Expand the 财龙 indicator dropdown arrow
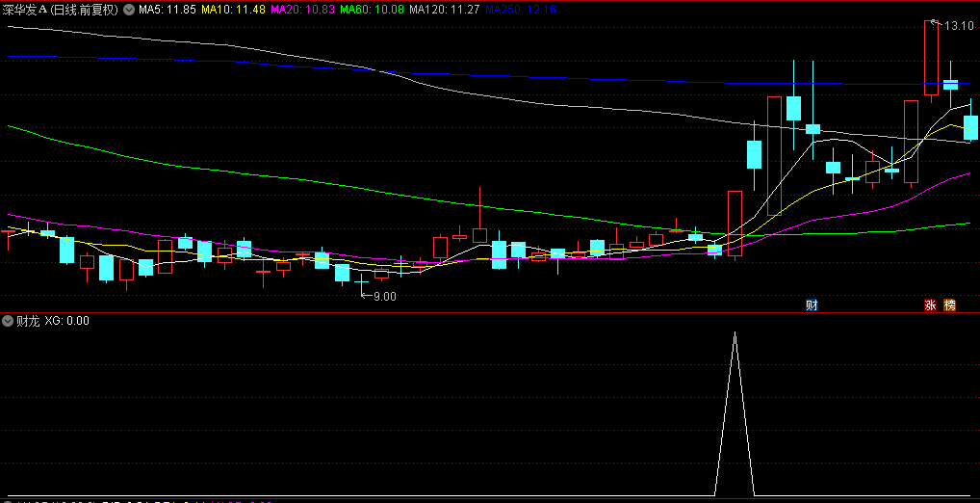 8,322
